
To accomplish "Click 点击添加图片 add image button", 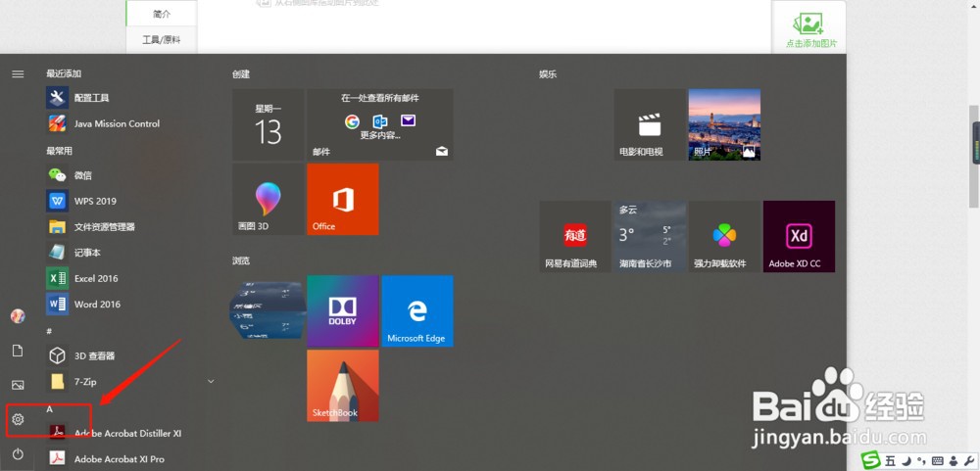I will pyautogui.click(x=811, y=30).
